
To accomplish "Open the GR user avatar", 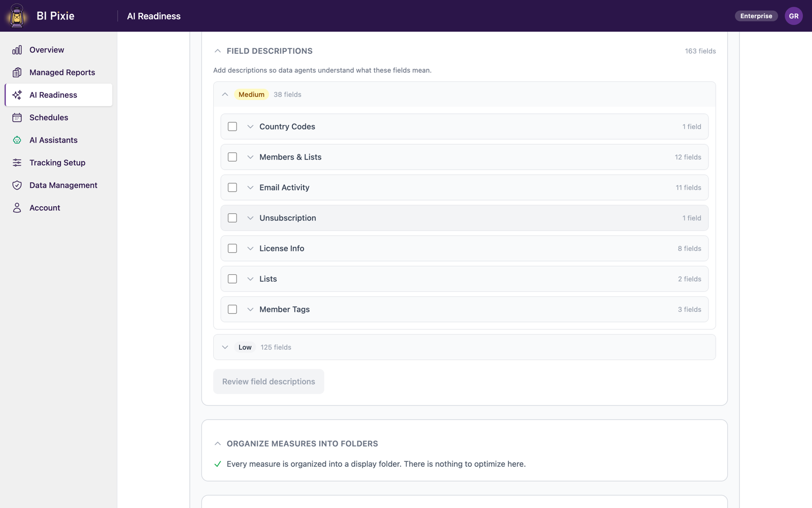I will 794,16.
